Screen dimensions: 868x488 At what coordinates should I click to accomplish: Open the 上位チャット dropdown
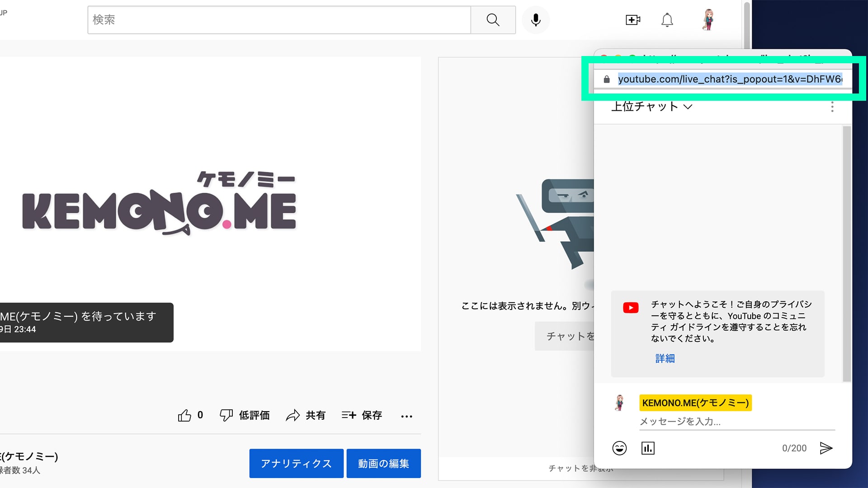651,107
